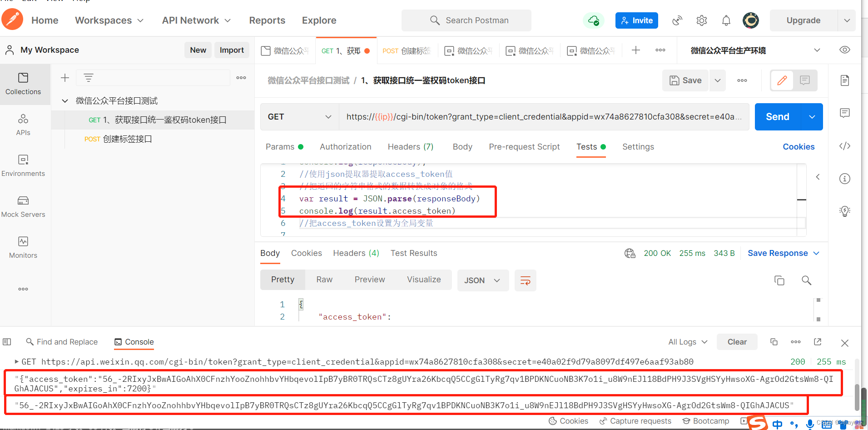Open the Save options dropdown arrow
868x430 pixels.
click(x=718, y=80)
